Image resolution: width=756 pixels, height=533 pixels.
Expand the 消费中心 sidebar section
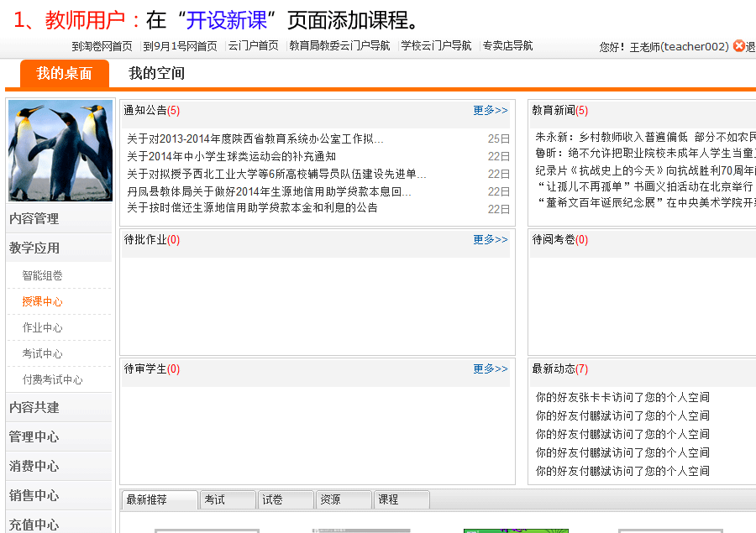click(x=34, y=466)
